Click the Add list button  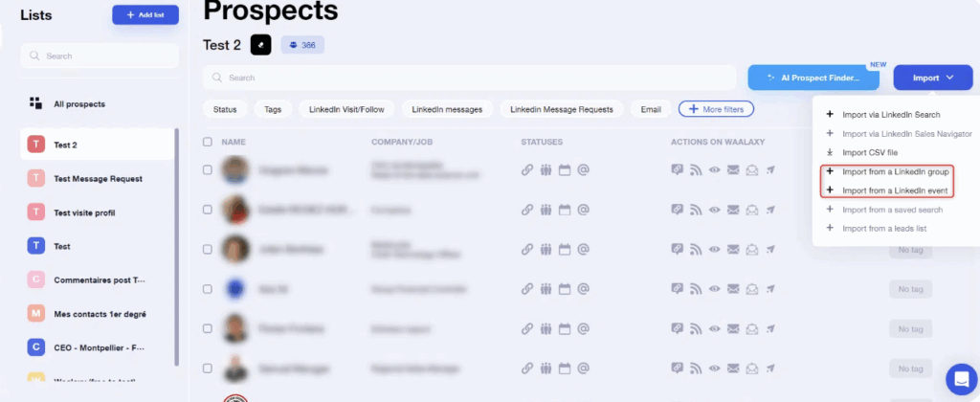(x=145, y=15)
